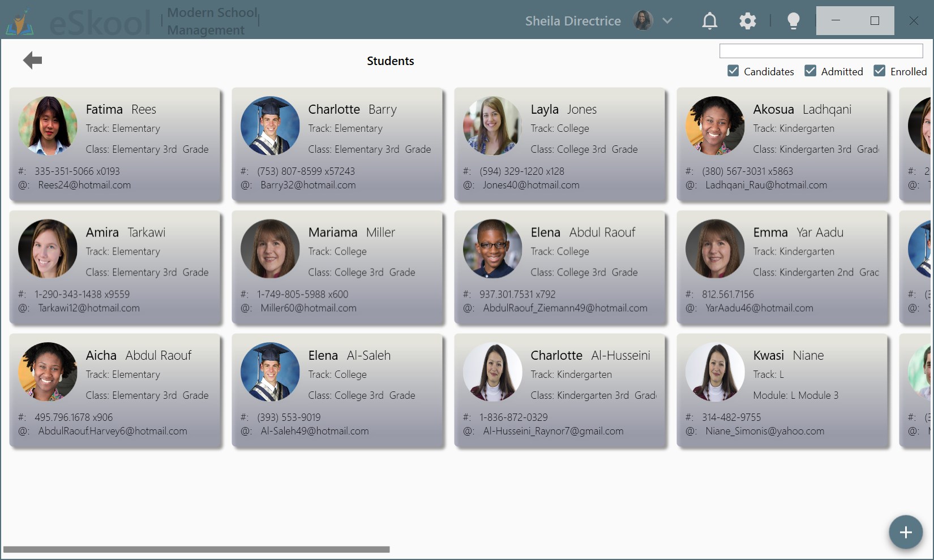Click the add student plus button
The width and height of the screenshot is (934, 560).
click(905, 532)
